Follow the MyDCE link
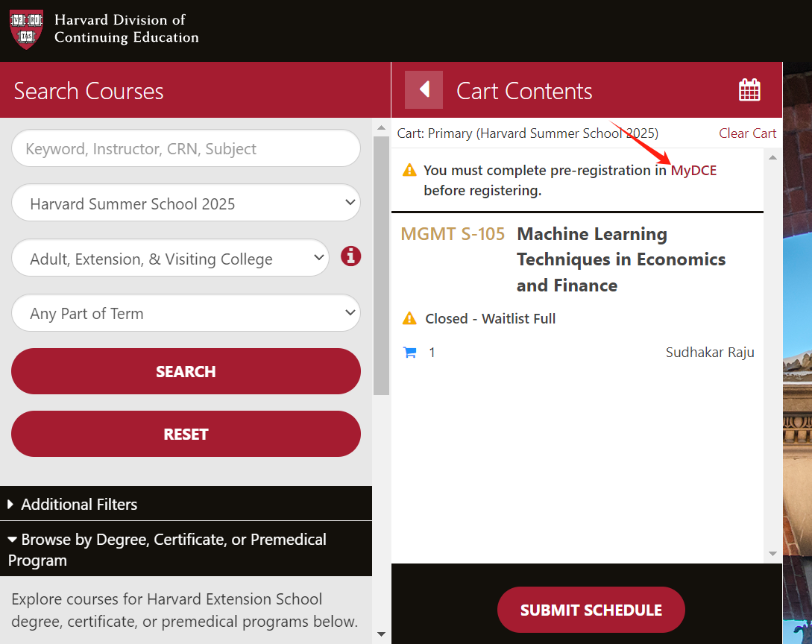 pos(693,171)
